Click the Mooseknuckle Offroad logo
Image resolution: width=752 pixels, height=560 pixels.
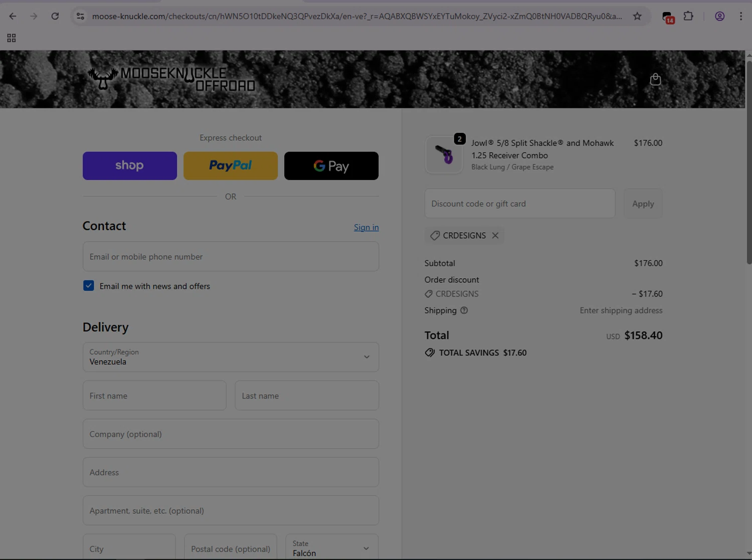[171, 79]
